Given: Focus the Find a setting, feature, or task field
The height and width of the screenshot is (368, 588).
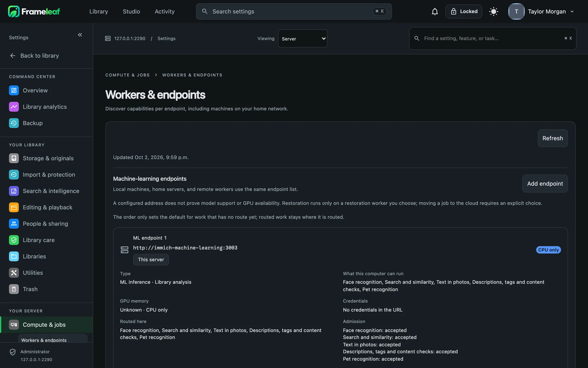Looking at the screenshot, I should [x=492, y=39].
